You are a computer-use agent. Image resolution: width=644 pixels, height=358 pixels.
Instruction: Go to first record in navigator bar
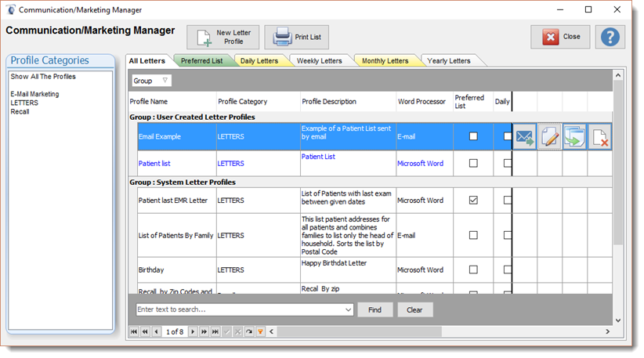click(134, 332)
